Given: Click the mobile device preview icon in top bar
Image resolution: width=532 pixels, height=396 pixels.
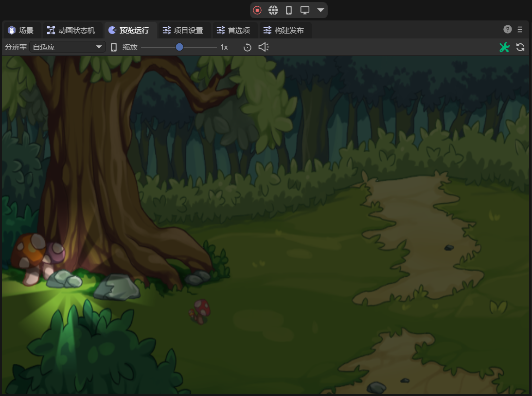Looking at the screenshot, I should point(289,10).
